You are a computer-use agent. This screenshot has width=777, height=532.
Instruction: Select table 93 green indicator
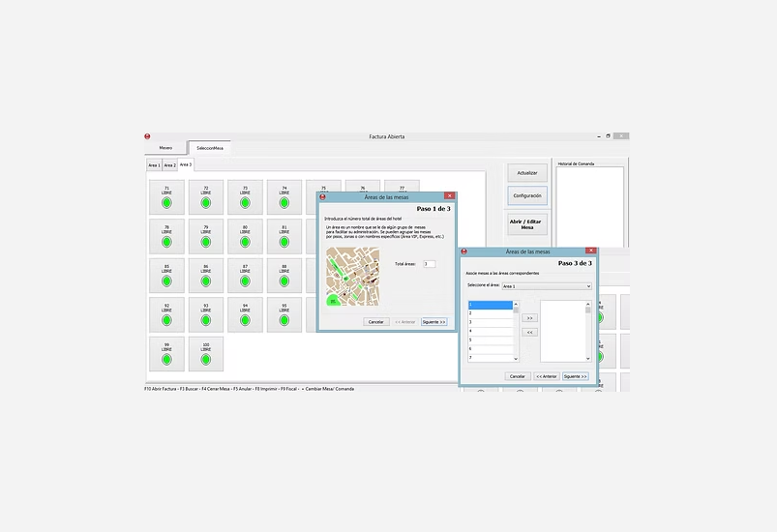pos(206,320)
